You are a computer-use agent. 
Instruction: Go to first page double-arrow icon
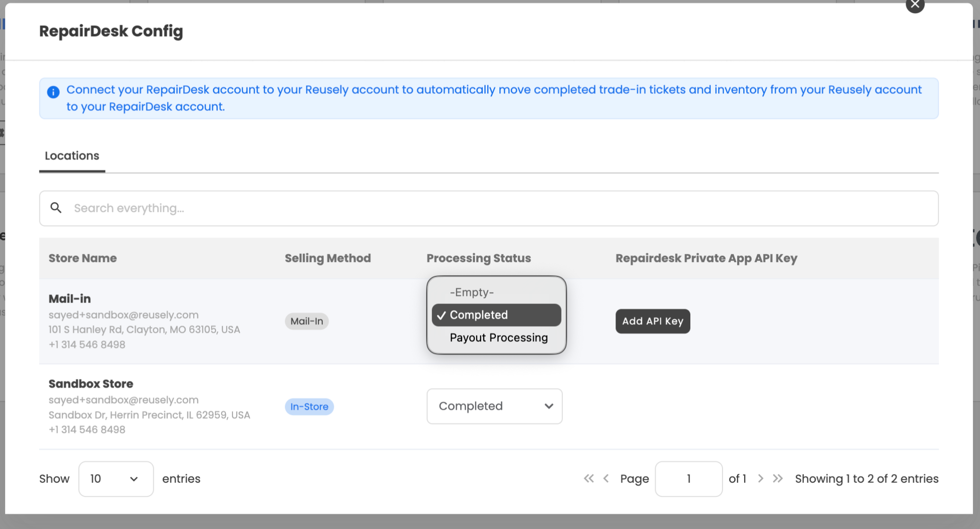(588, 478)
